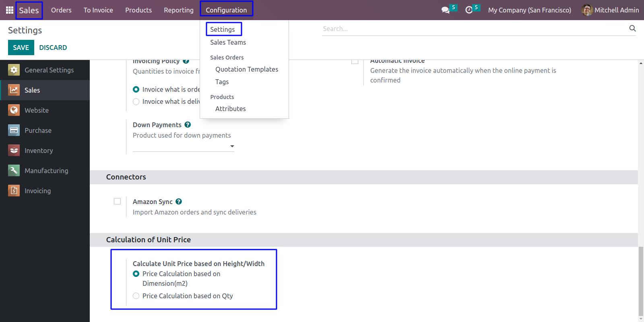This screenshot has width=644, height=322.
Task: Open the Reporting menu
Action: (x=179, y=10)
